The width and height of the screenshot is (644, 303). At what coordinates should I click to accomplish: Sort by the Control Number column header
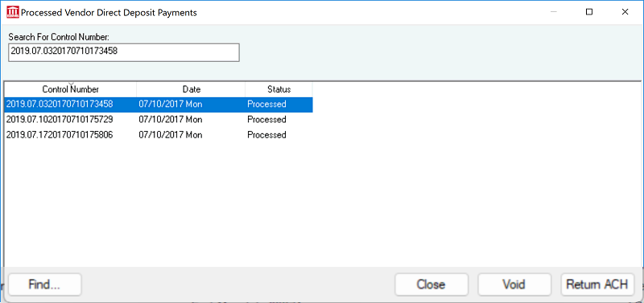[x=70, y=89]
